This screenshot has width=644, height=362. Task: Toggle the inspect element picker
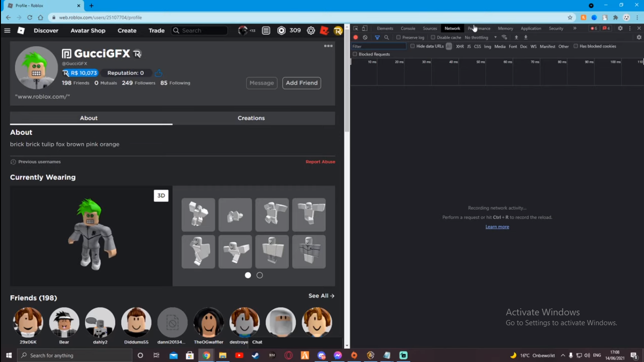[x=355, y=28]
